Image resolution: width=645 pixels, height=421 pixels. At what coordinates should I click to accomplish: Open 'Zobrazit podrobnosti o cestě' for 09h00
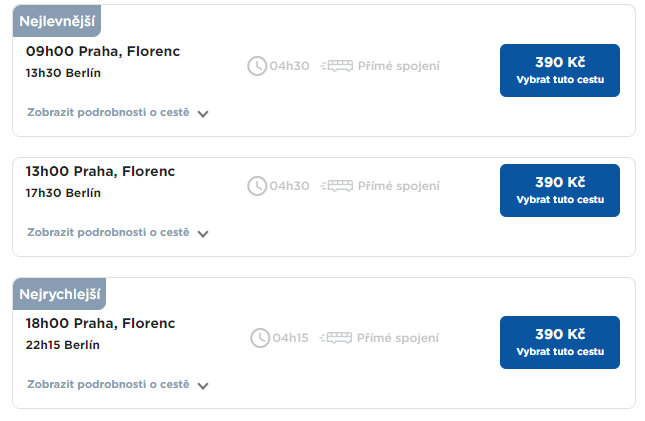click(108, 112)
